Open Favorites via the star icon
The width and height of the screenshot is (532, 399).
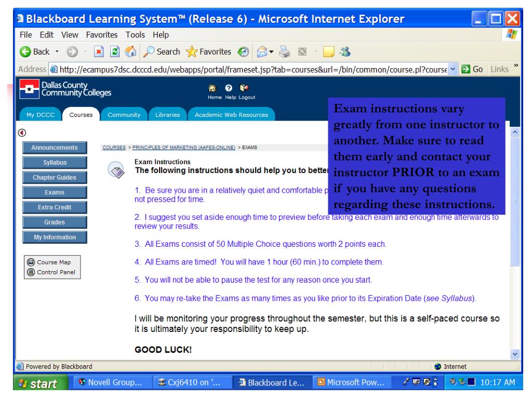[192, 51]
